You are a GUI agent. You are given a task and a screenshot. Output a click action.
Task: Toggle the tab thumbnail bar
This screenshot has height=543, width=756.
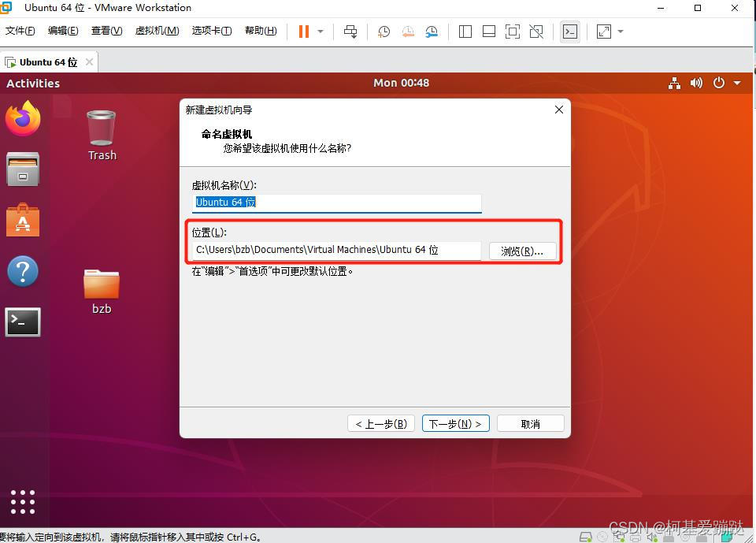pyautogui.click(x=488, y=32)
